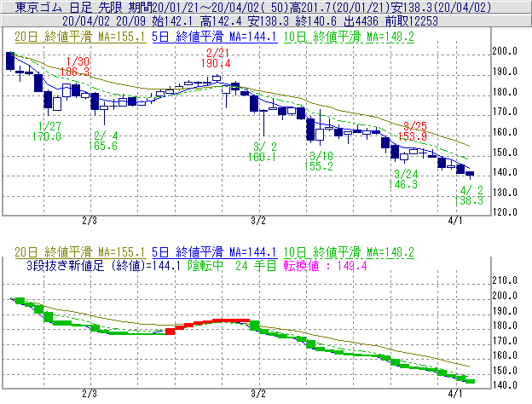Click the green 4/2 138.3 trough annotation
Screen dimensions: 532x404
[469, 195]
